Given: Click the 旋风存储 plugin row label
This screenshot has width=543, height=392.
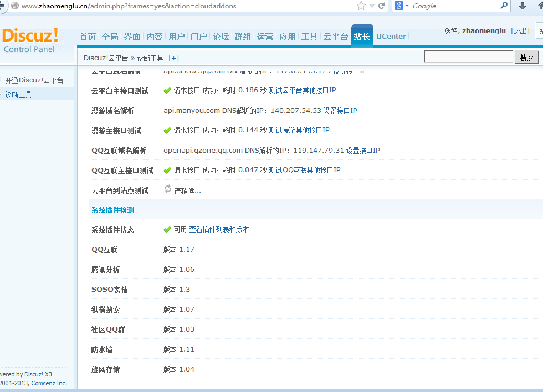Looking at the screenshot, I should [106, 369].
